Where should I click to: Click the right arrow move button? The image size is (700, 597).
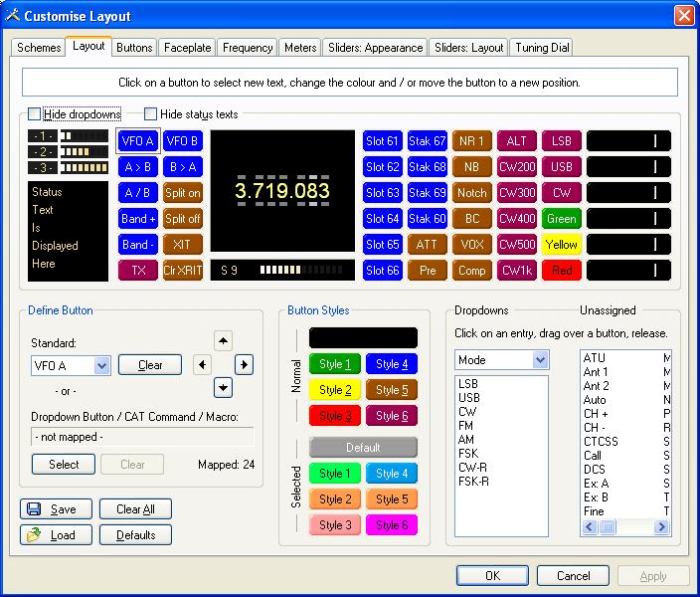(244, 365)
